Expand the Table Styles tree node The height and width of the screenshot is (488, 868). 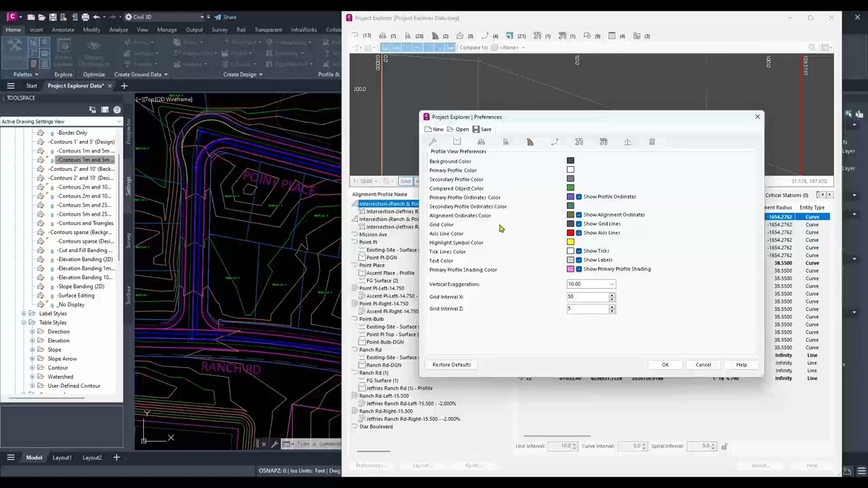24,323
